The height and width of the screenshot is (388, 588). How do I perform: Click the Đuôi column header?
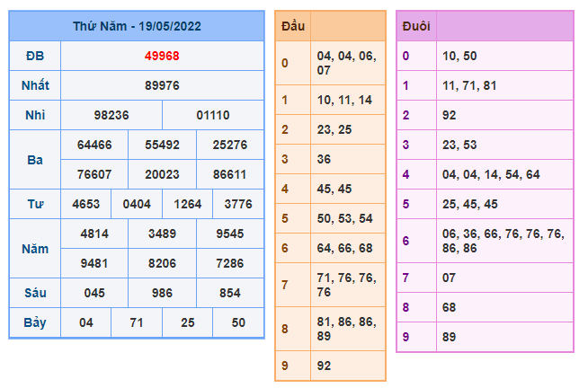pyautogui.click(x=416, y=26)
